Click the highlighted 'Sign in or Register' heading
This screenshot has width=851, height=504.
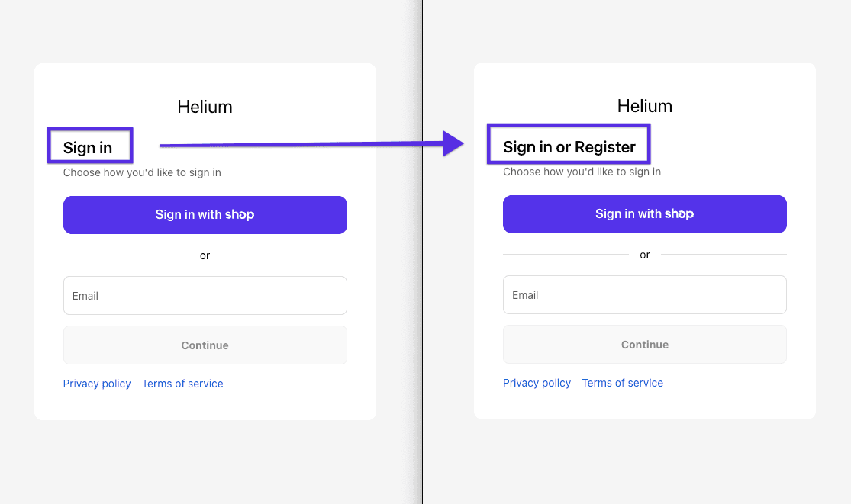click(x=569, y=146)
